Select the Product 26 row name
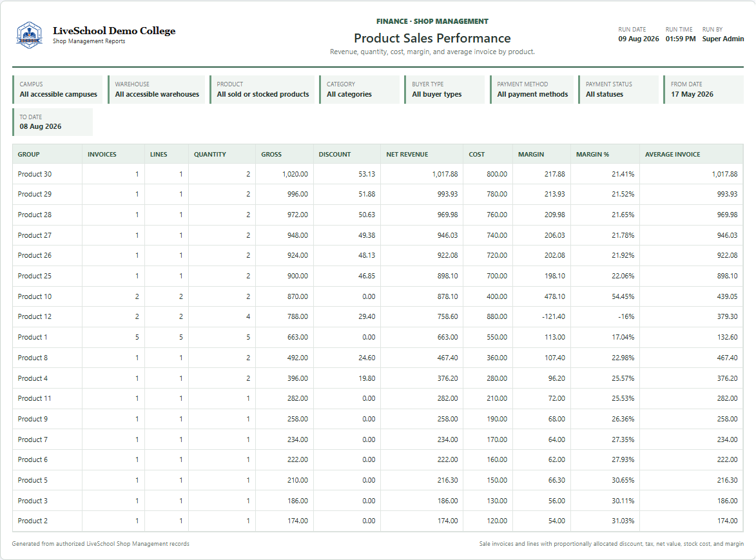This screenshot has width=756, height=560. [35, 255]
